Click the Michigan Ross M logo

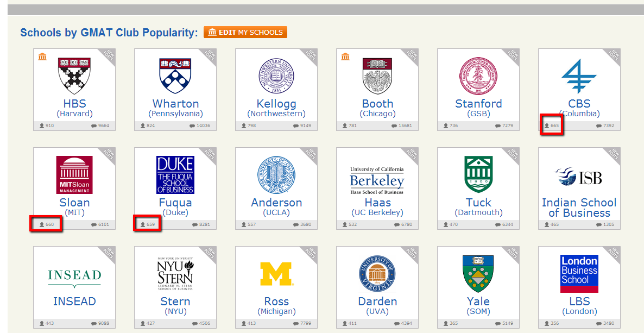[x=276, y=274]
